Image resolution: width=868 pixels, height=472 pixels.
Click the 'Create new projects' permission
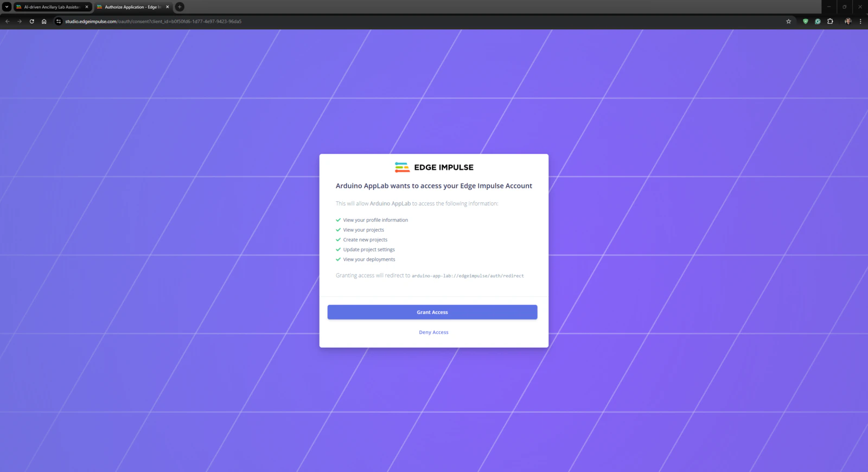(x=365, y=240)
